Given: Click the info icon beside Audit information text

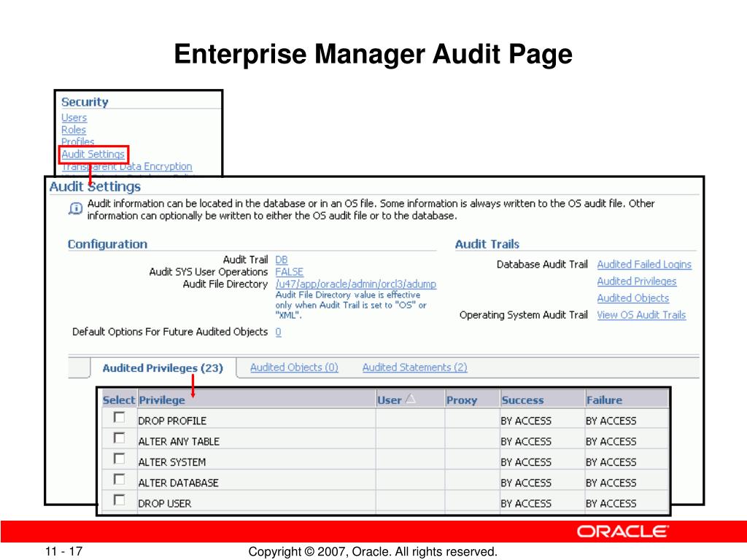Looking at the screenshot, I should pos(76,209).
